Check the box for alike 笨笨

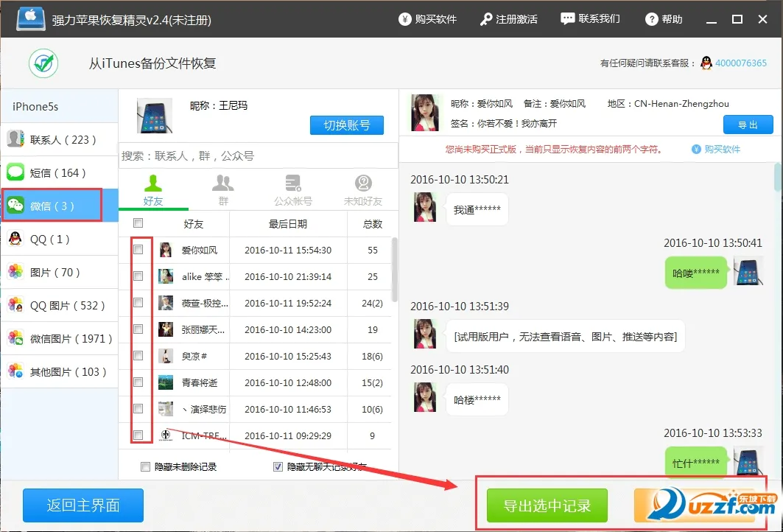[x=138, y=276]
